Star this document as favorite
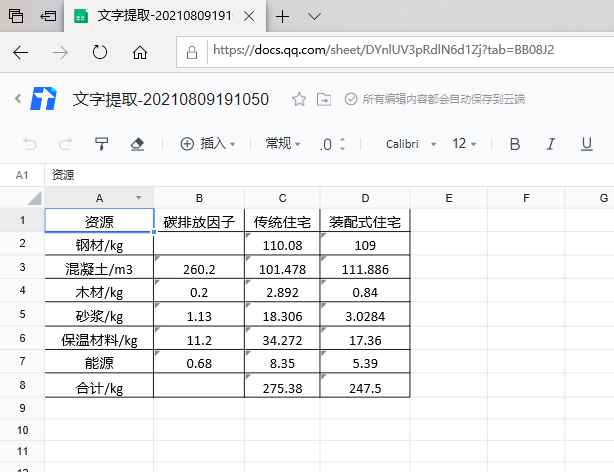 coord(298,99)
